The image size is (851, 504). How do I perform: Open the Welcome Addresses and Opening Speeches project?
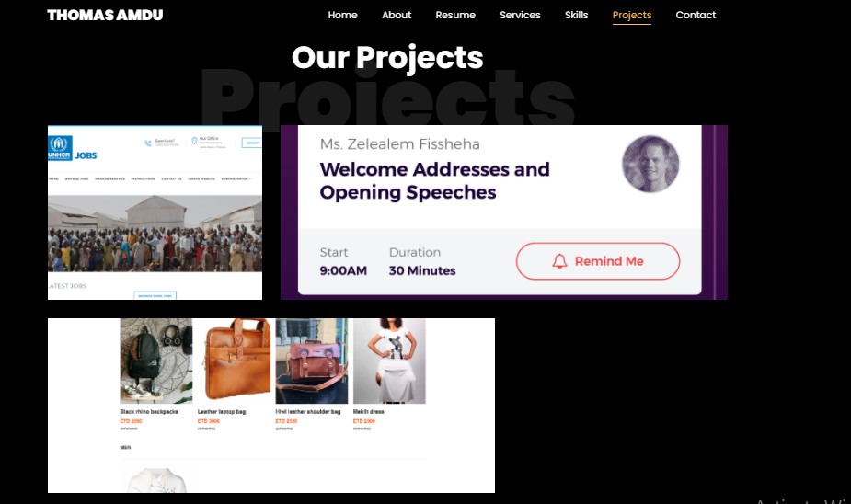coord(503,212)
